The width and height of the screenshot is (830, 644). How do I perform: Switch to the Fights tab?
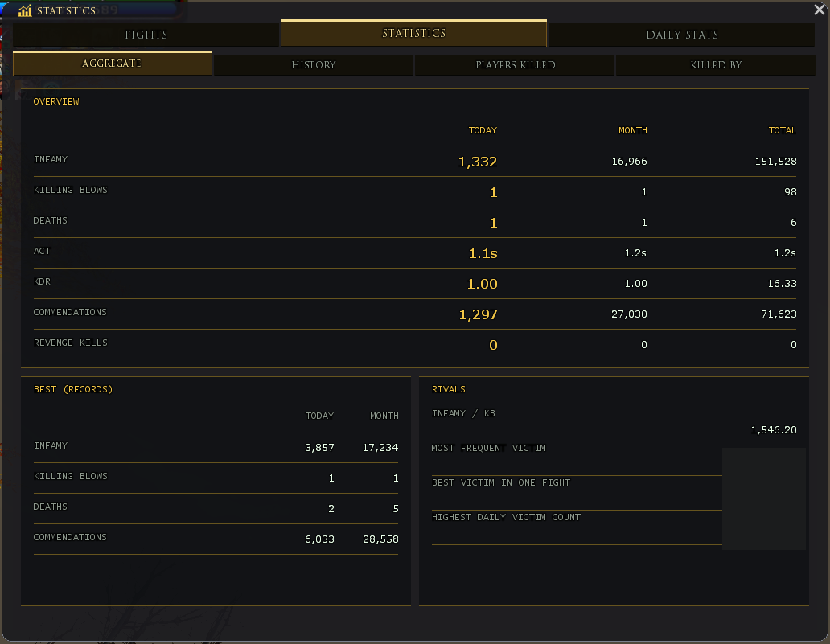coord(146,35)
